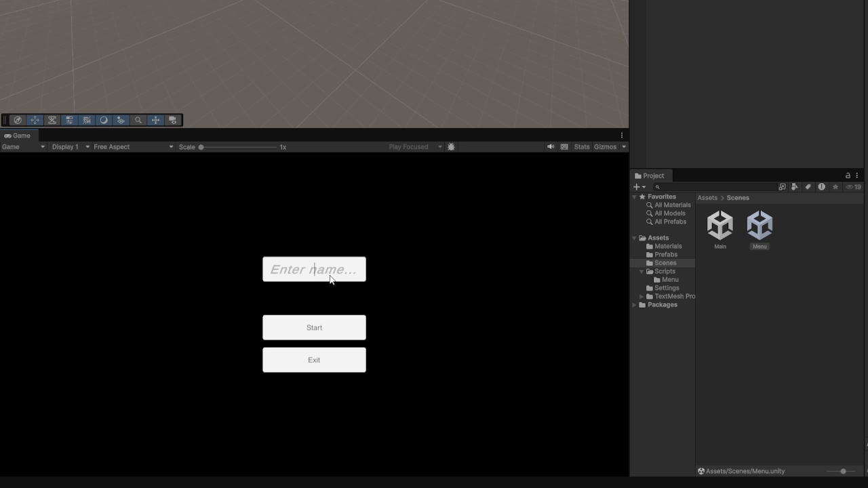This screenshot has width=868, height=488.
Task: Click the bug icon in Game toolbar
Action: click(452, 147)
